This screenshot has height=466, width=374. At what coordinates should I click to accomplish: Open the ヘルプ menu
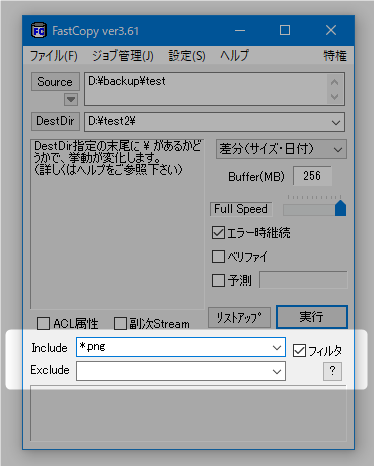[234, 55]
